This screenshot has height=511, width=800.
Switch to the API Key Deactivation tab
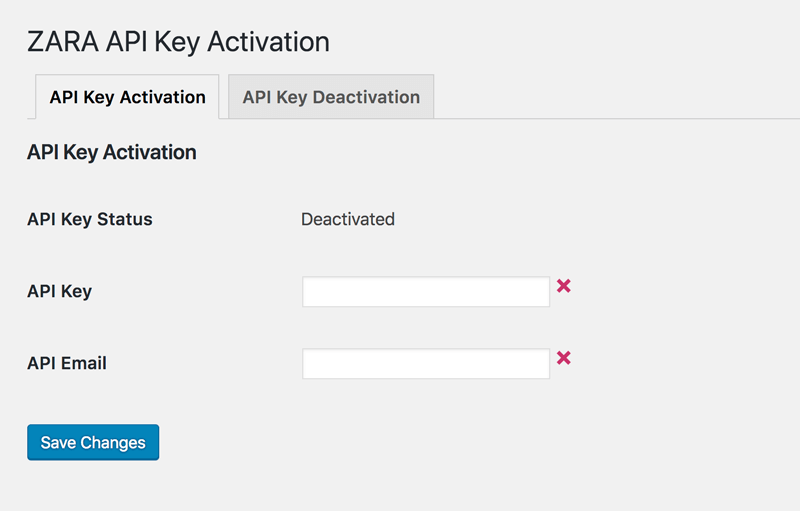(x=331, y=96)
